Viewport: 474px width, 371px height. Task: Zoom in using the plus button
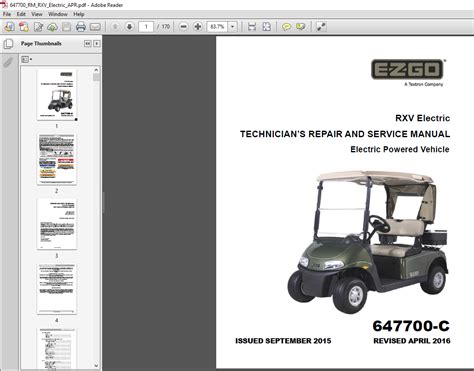[x=198, y=27]
